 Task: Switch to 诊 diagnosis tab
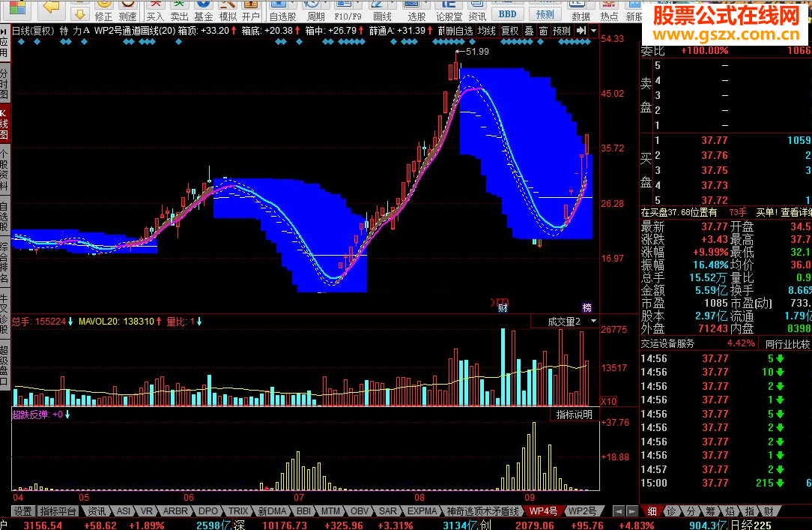click(x=671, y=511)
